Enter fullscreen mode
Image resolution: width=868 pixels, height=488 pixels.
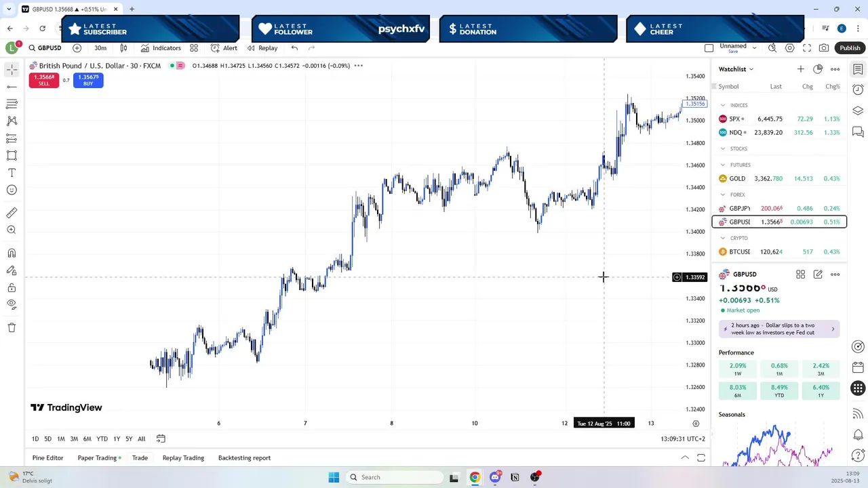click(x=807, y=48)
